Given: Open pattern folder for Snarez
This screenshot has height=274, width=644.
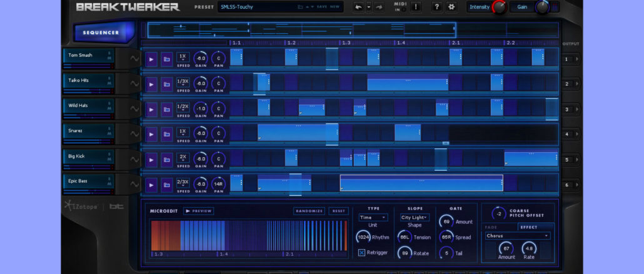Looking at the screenshot, I should click(x=166, y=134).
